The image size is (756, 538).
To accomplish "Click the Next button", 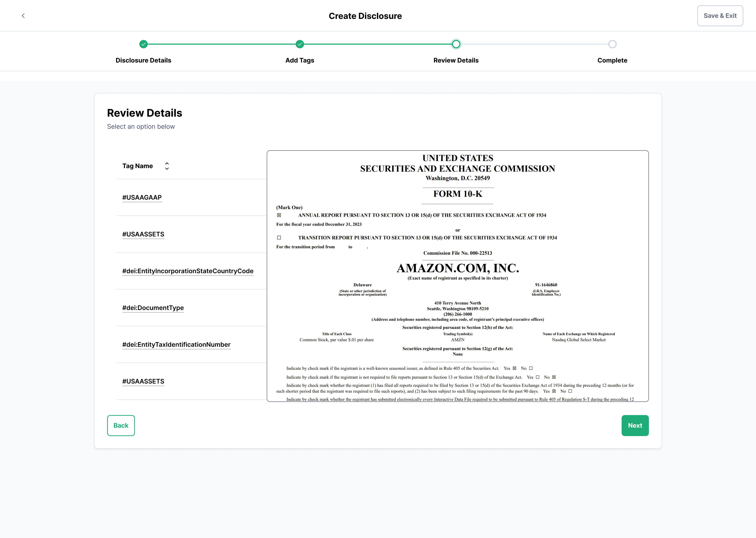I will 634,425.
